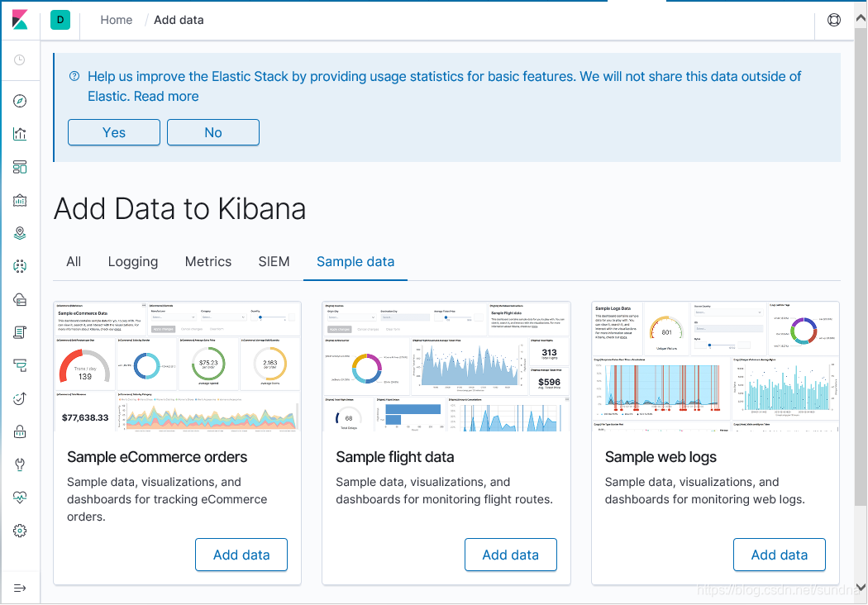Switch to the Logging tab
This screenshot has width=868, height=605.
point(133,261)
